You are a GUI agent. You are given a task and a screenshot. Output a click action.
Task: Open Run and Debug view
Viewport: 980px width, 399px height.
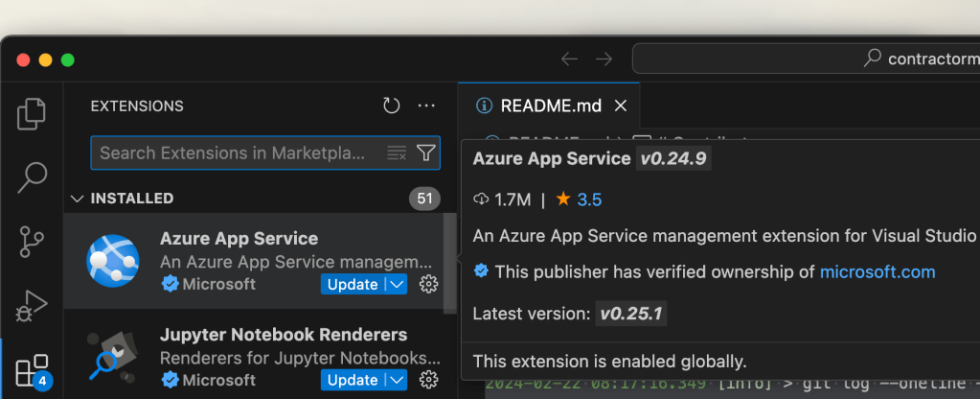coord(32,306)
